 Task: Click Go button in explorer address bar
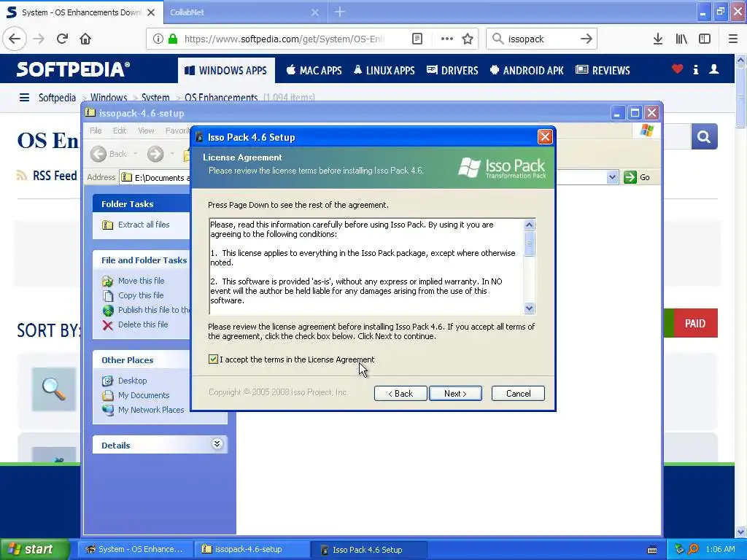(637, 177)
